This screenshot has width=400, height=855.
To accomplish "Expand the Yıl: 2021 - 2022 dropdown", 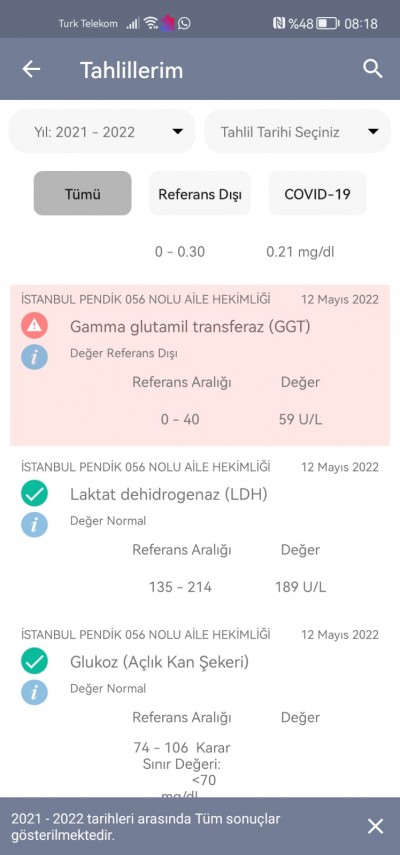I will tap(102, 131).
